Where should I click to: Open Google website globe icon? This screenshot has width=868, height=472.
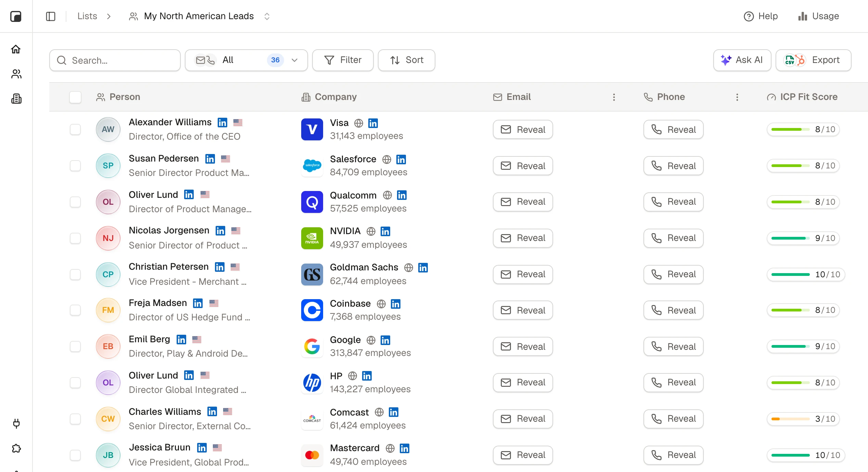point(371,340)
